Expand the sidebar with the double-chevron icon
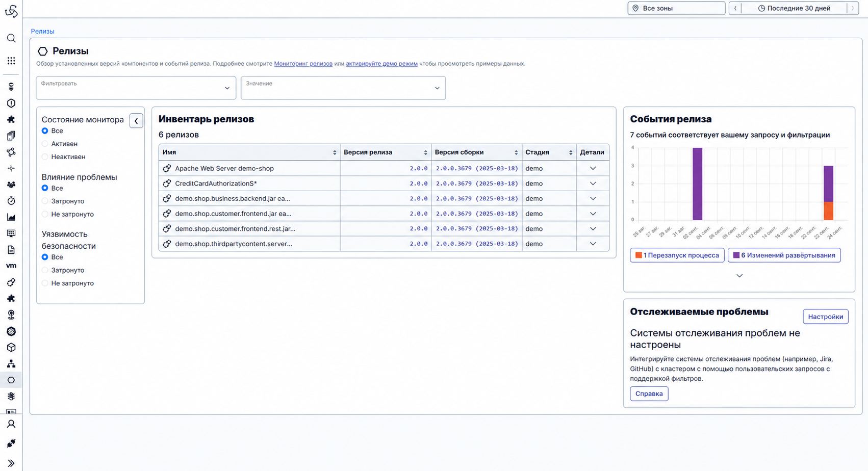Viewport: 868px width, 471px height. click(11, 463)
